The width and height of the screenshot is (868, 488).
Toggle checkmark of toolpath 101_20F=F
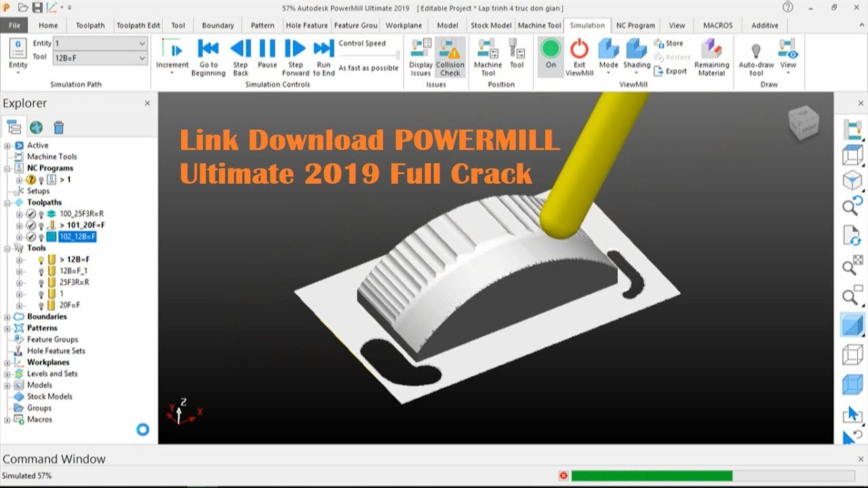(x=31, y=225)
